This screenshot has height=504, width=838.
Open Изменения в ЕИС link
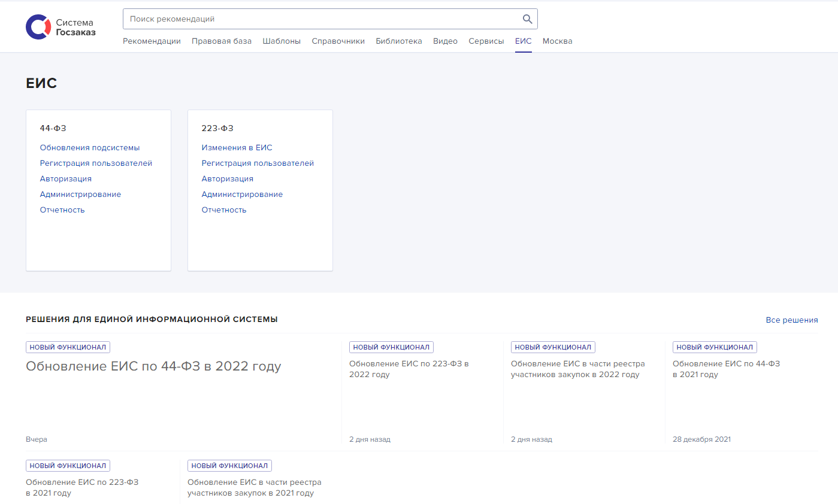237,148
